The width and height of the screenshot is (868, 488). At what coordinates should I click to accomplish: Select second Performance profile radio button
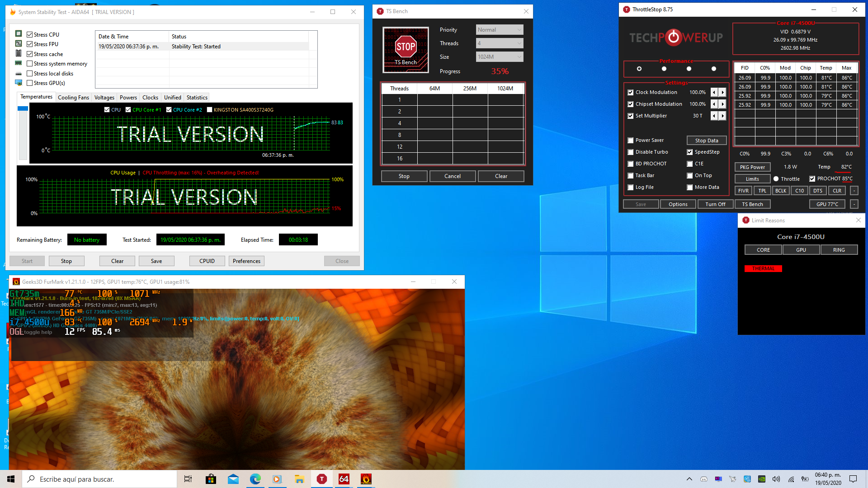click(x=664, y=69)
